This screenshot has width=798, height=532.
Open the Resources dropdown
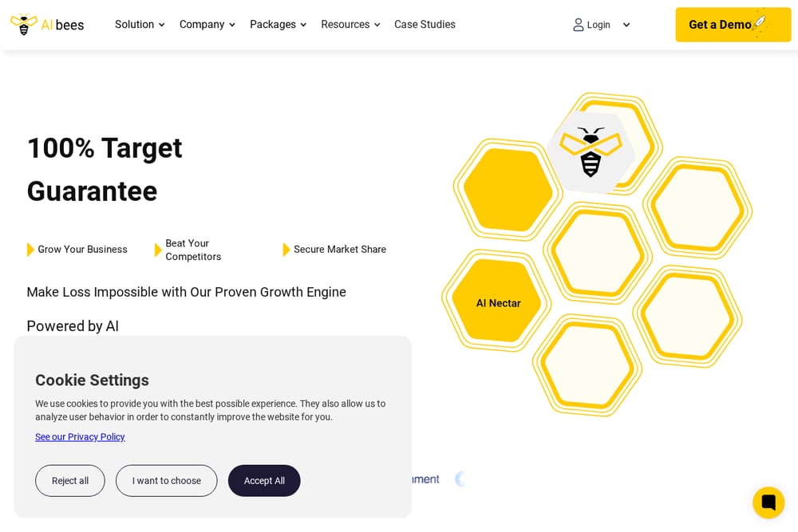(x=350, y=25)
